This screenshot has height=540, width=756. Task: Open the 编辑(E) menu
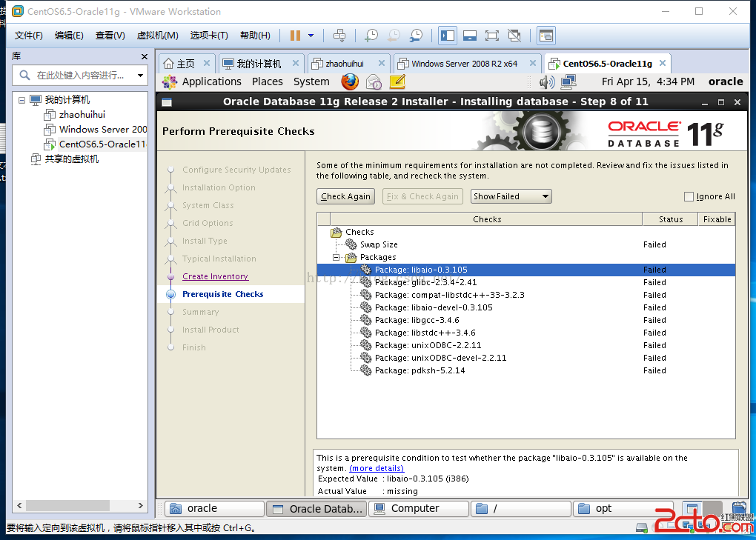69,35
